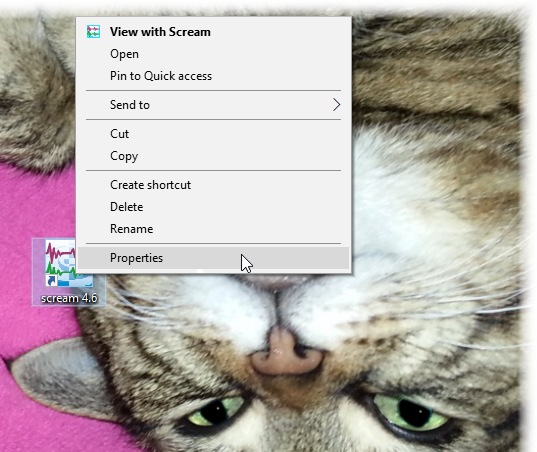
Task: Choose Cut in the context menu
Action: (213, 134)
